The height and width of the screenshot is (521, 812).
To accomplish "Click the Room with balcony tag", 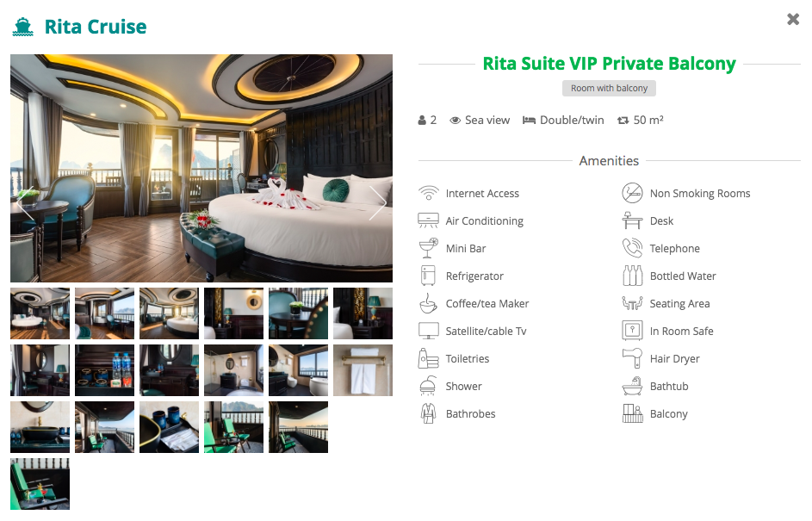I will pyautogui.click(x=609, y=88).
